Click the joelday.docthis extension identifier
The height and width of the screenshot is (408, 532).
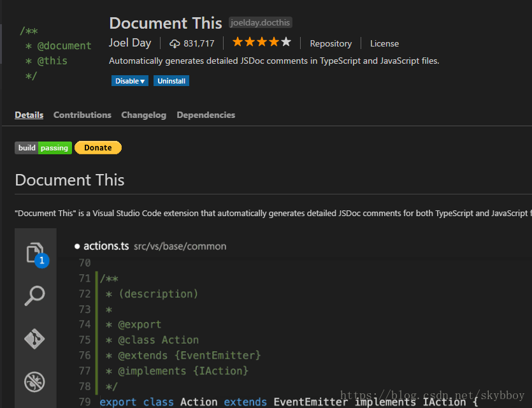260,23
